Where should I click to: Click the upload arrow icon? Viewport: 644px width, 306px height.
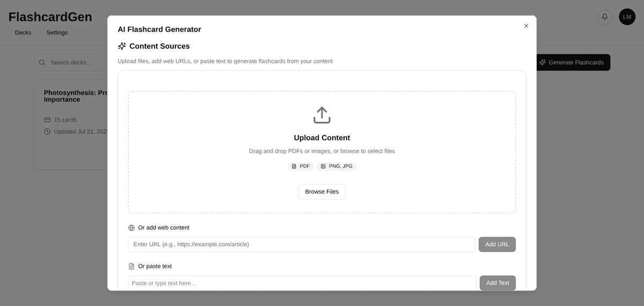click(x=321, y=115)
